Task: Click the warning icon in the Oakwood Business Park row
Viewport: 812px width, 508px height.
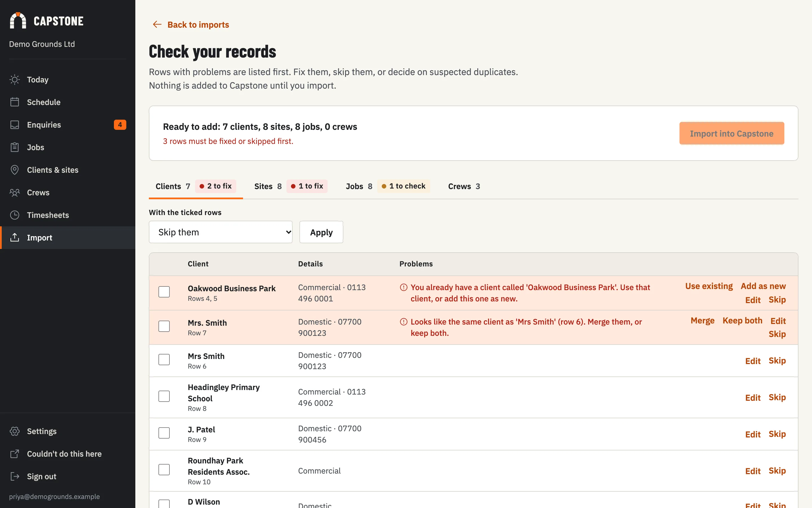Action: pyautogui.click(x=404, y=288)
